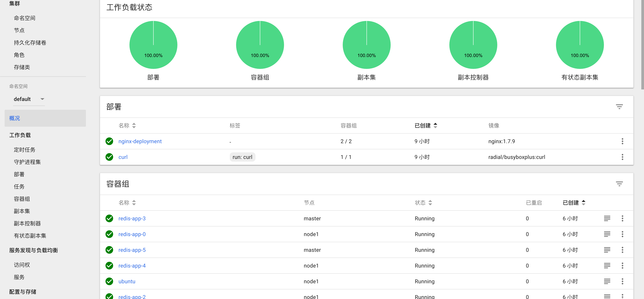644x299 pixels.
Task: View logs icon for redis-app-5
Action: [607, 250]
